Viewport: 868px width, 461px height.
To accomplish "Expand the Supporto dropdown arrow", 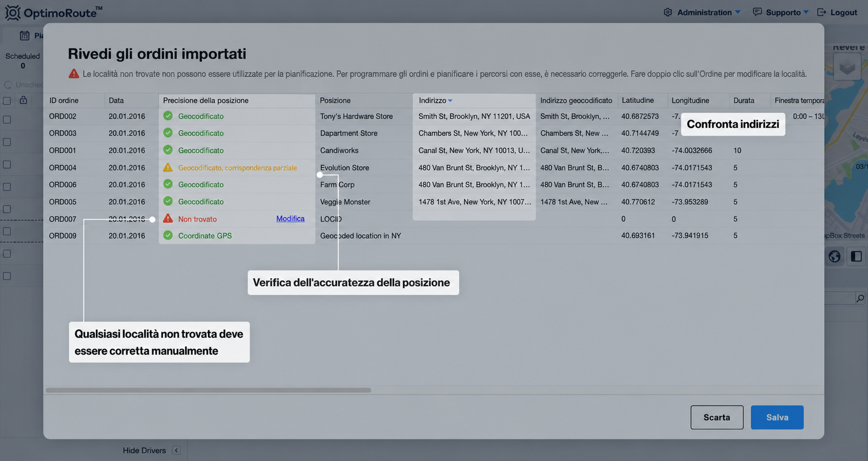I will click(x=806, y=12).
